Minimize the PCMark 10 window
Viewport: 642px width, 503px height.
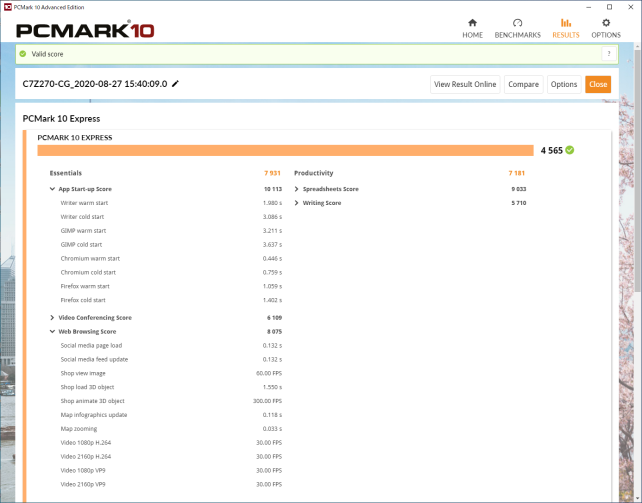589,7
